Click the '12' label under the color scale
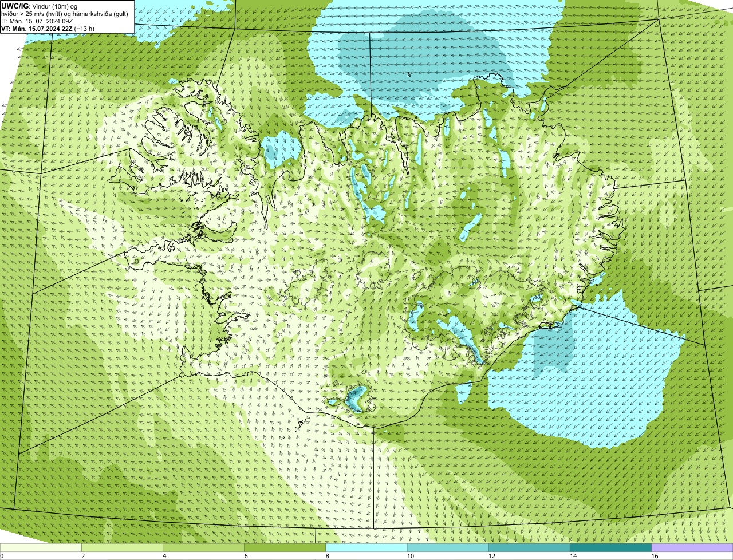This screenshot has height=560, width=733. [x=491, y=556]
